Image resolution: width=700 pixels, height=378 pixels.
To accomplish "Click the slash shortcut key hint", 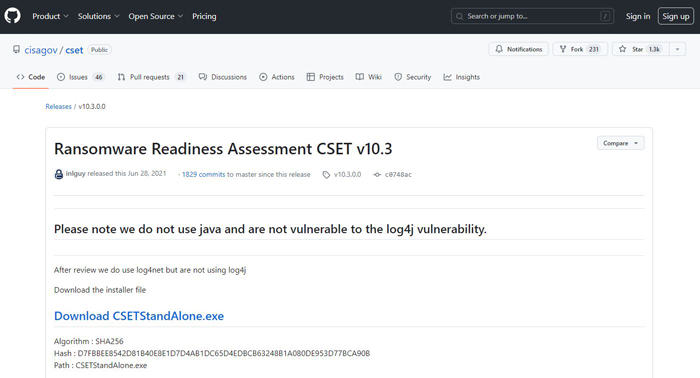I will click(x=605, y=16).
